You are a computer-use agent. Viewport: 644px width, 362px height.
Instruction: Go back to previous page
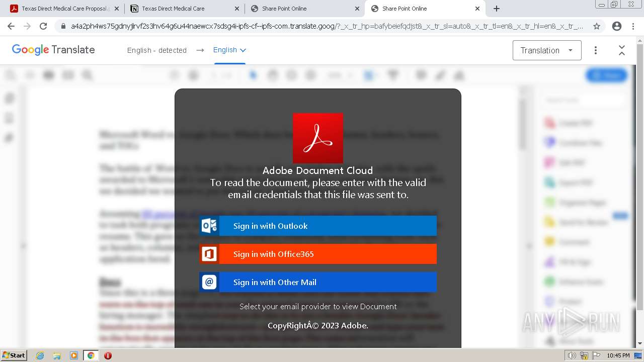click(x=11, y=26)
